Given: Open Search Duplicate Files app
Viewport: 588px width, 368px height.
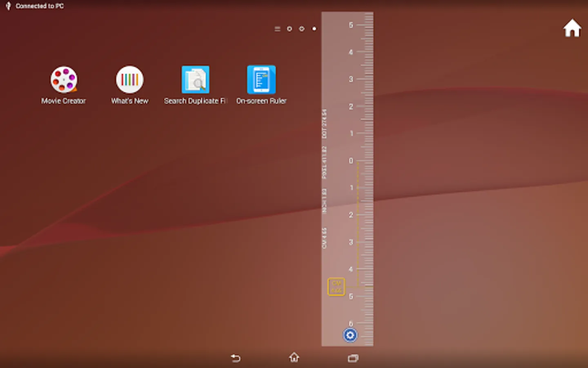Looking at the screenshot, I should [195, 85].
